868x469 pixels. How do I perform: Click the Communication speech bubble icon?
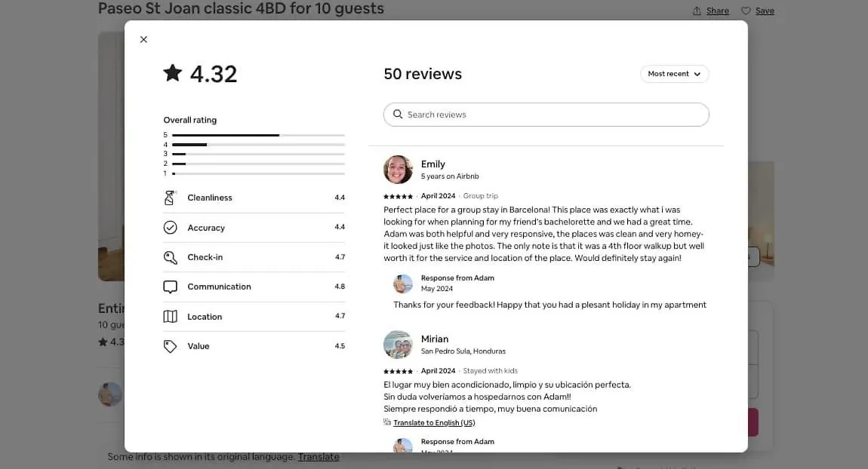click(170, 287)
